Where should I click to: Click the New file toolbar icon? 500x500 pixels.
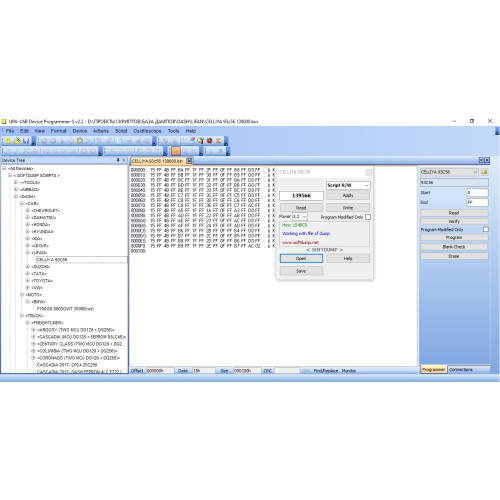(x=8, y=141)
